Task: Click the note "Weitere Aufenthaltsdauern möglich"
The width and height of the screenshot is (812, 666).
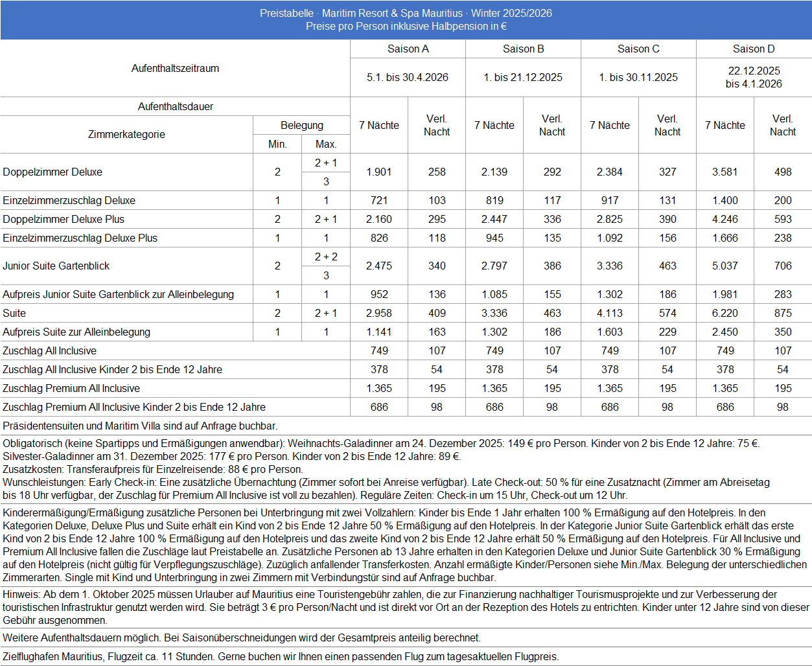Action: click(82, 637)
